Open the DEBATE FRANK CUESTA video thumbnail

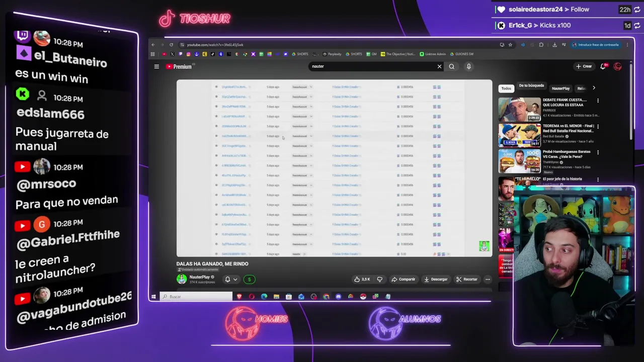519,109
